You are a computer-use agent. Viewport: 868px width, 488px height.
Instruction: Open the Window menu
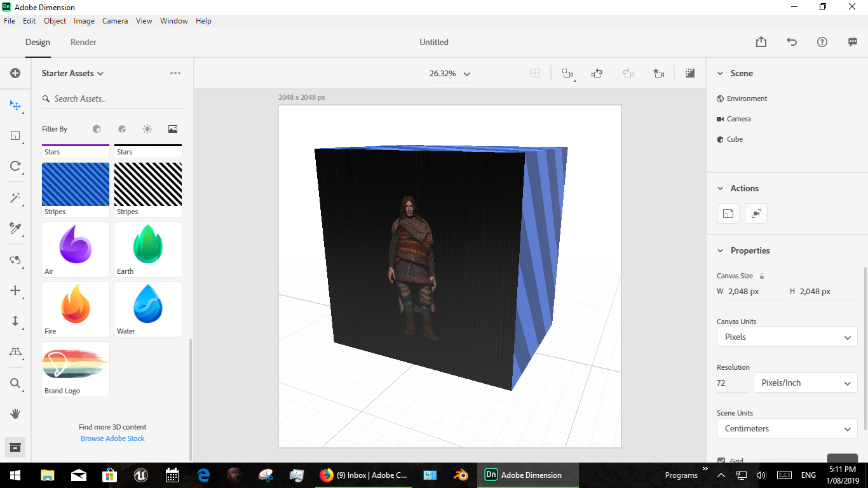pos(173,21)
